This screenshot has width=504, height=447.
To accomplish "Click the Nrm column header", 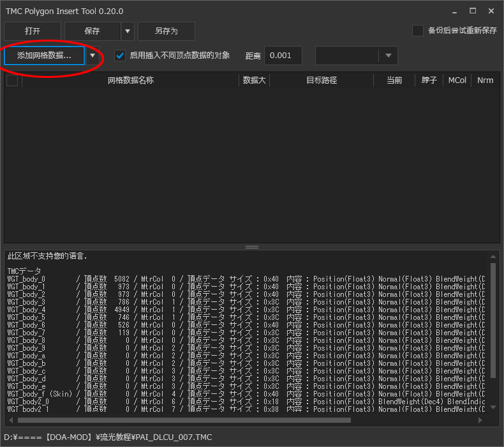I will [485, 80].
